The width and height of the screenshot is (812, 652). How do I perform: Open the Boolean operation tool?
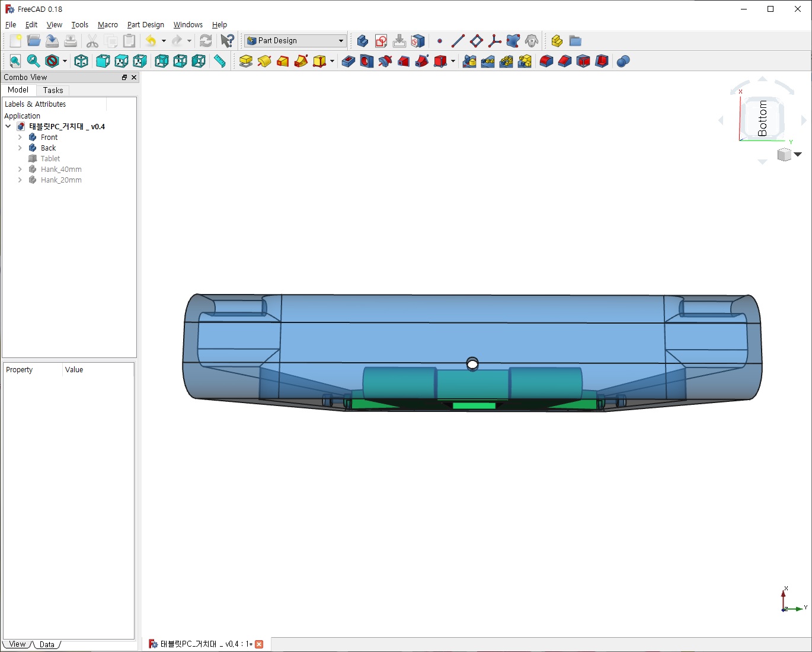point(623,61)
